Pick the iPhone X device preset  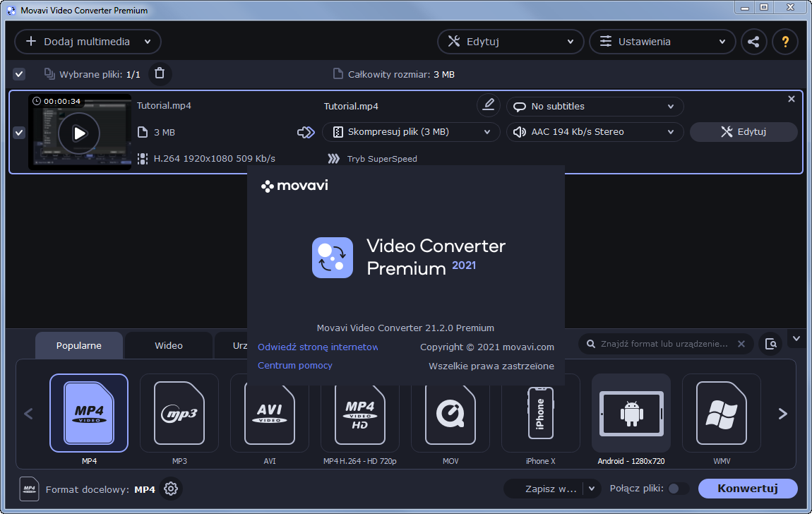coord(541,413)
